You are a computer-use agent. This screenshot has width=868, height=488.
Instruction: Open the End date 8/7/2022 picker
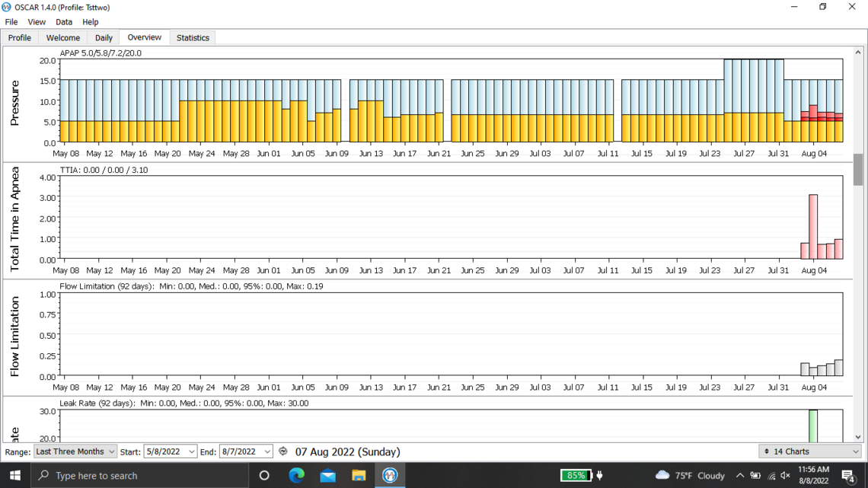tap(246, 451)
